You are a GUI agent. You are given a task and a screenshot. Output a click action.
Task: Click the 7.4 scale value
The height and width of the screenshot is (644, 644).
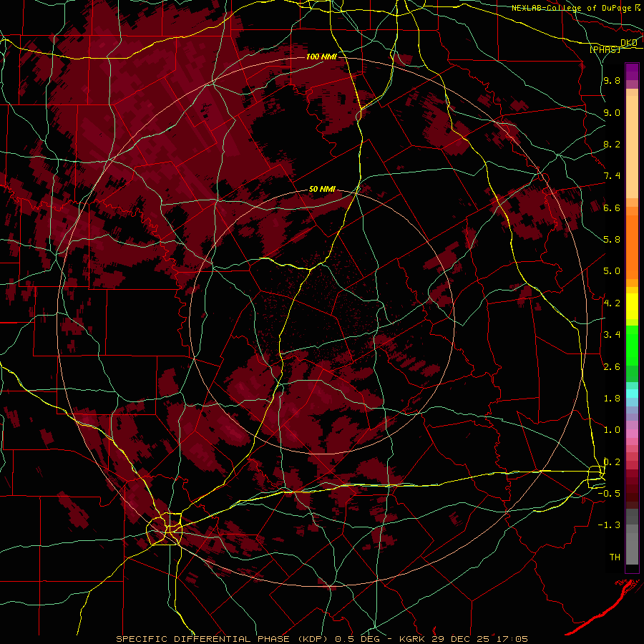(612, 176)
